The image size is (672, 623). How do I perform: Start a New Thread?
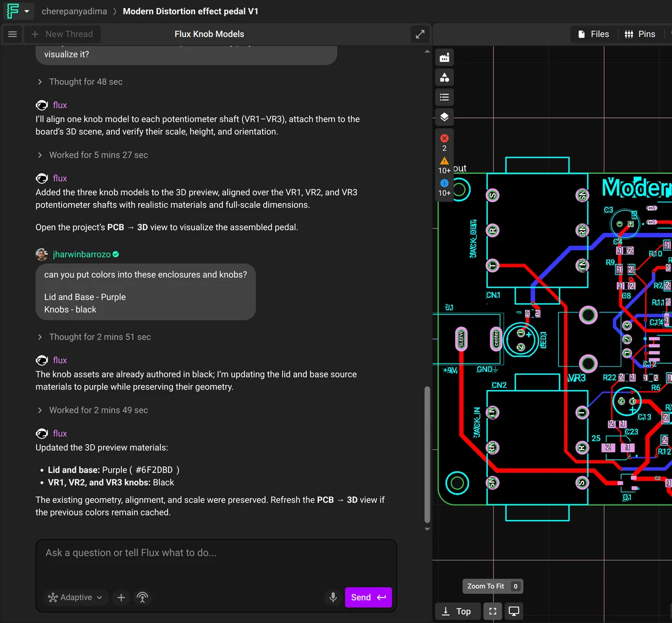(x=62, y=34)
